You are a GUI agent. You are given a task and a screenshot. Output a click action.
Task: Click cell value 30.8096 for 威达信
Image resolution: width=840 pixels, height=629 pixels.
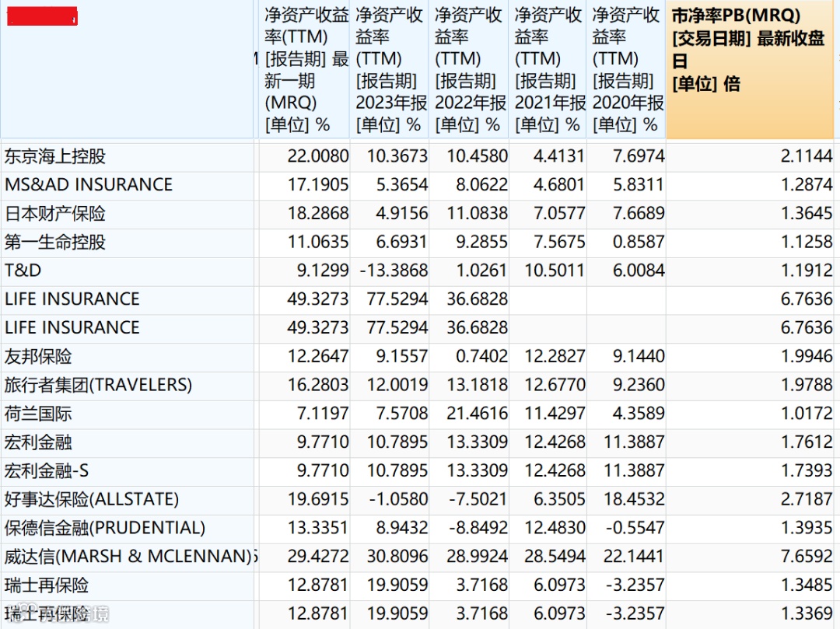pos(397,556)
